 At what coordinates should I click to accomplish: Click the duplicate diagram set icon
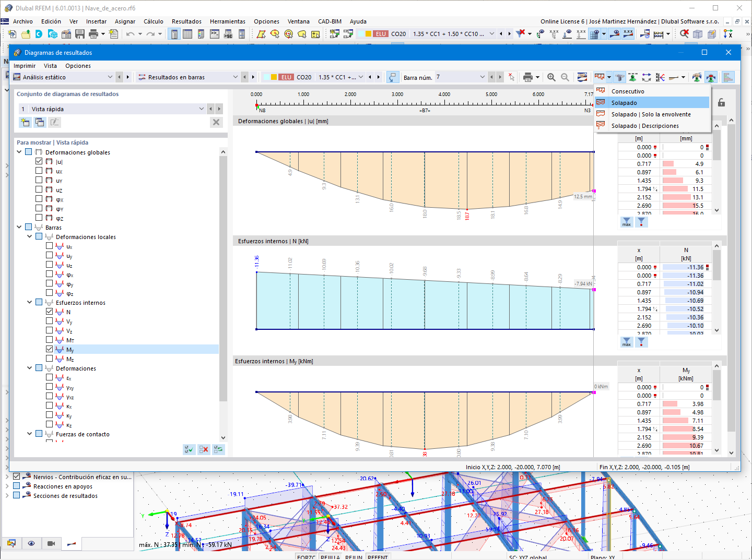point(40,122)
